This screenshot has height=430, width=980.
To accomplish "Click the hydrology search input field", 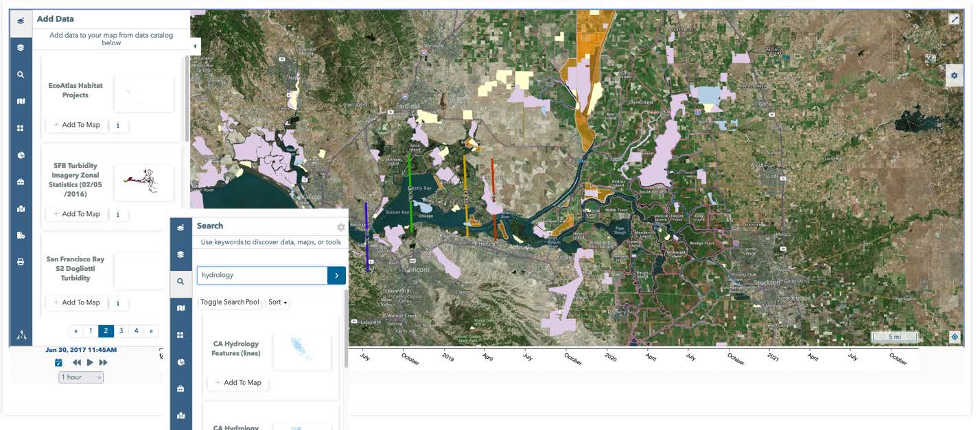I will click(261, 275).
